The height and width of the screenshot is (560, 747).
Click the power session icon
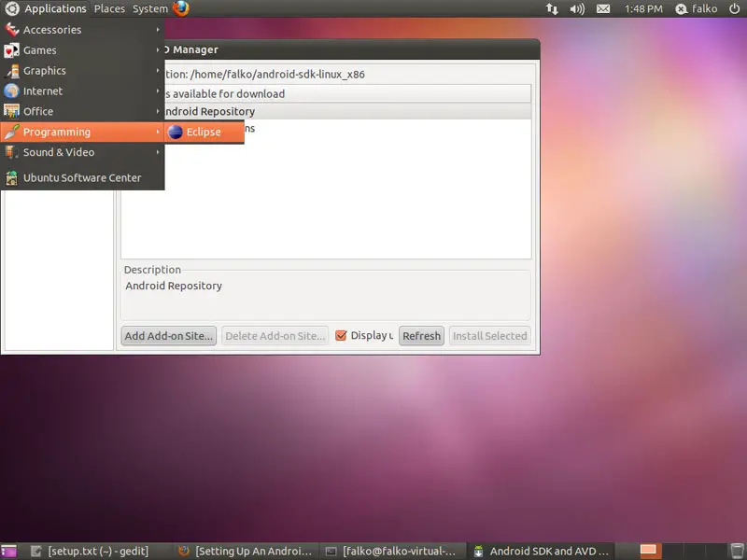pyautogui.click(x=734, y=8)
